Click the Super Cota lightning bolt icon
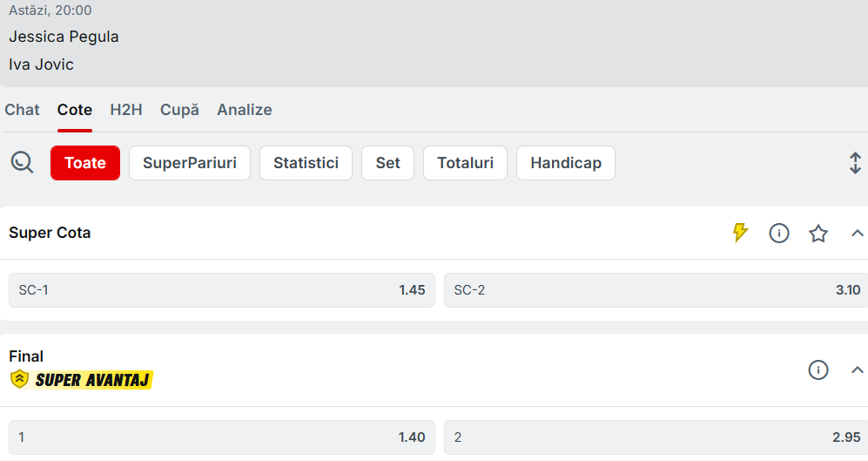Screen dimensions: 868x461 click(740, 233)
